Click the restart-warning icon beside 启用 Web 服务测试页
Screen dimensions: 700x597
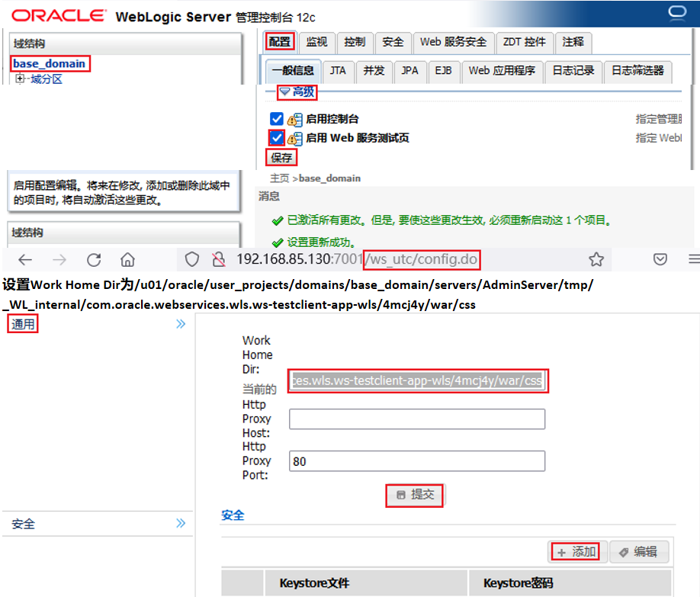(294, 139)
